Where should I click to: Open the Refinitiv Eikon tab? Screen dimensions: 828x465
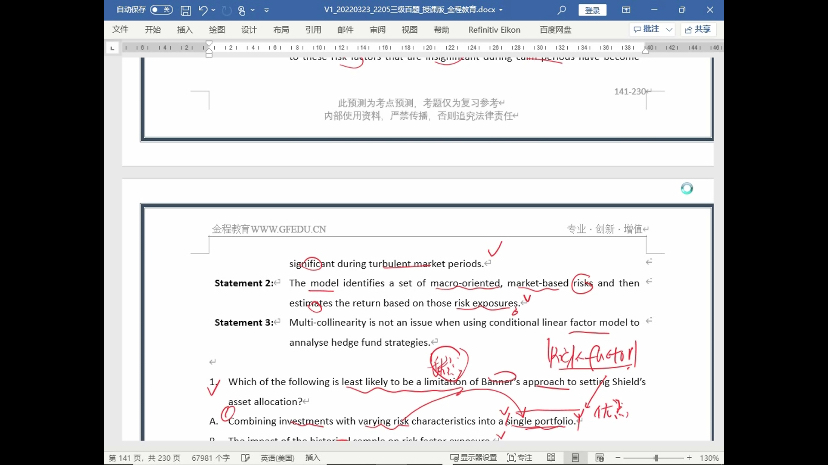coord(494,30)
